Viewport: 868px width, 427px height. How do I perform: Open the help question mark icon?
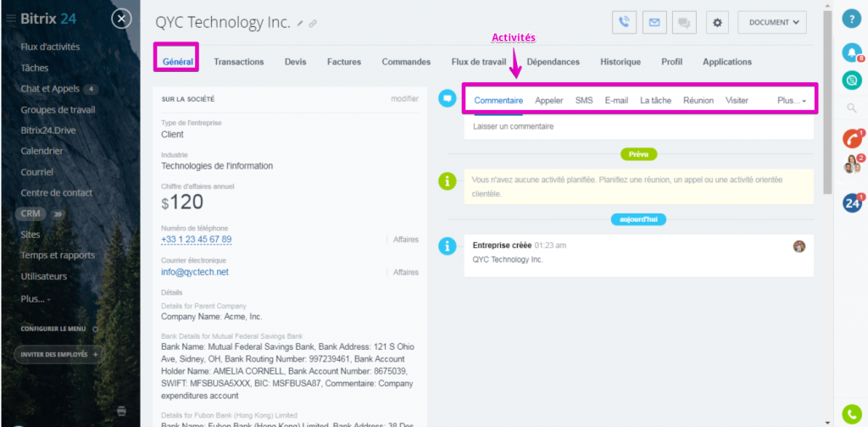pyautogui.click(x=852, y=19)
